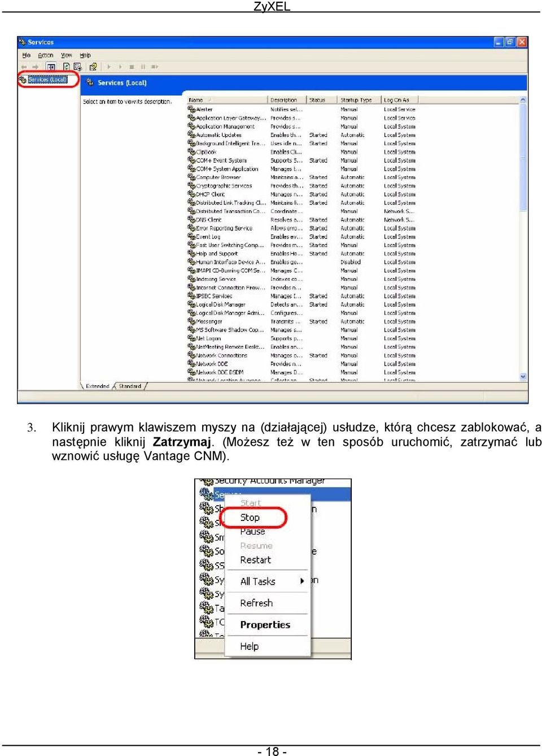Click the gear icon beside DHCP Client

click(191, 194)
